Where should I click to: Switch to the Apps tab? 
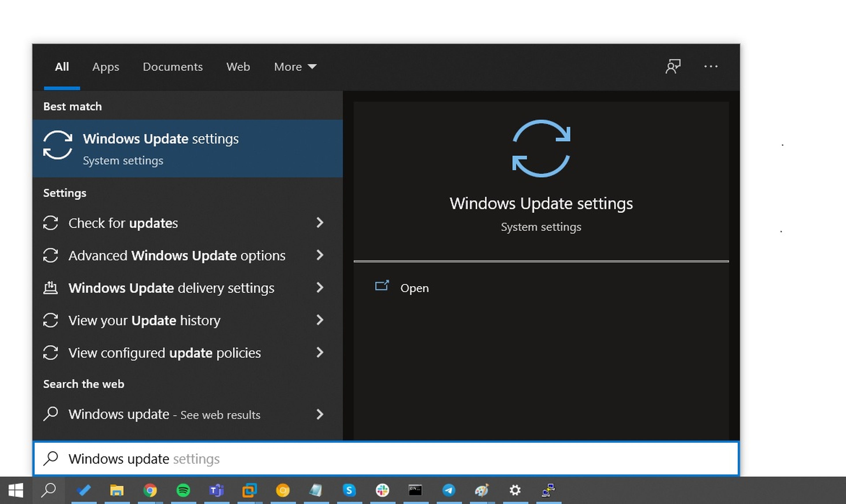point(106,67)
